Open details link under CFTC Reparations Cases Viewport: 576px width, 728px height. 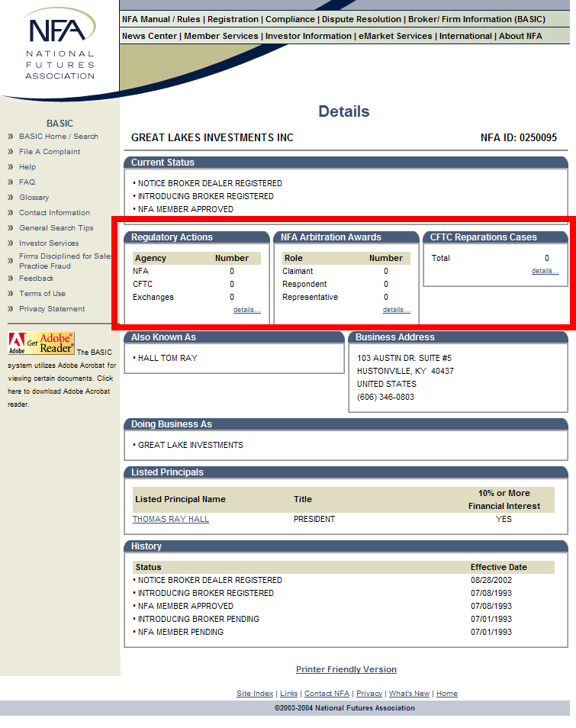(545, 271)
